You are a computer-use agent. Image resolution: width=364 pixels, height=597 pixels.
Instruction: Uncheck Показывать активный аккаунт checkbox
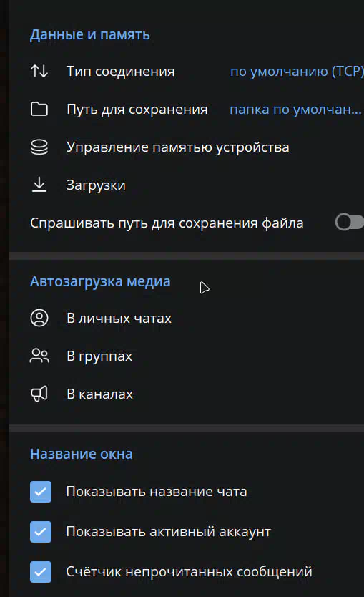pyautogui.click(x=41, y=532)
